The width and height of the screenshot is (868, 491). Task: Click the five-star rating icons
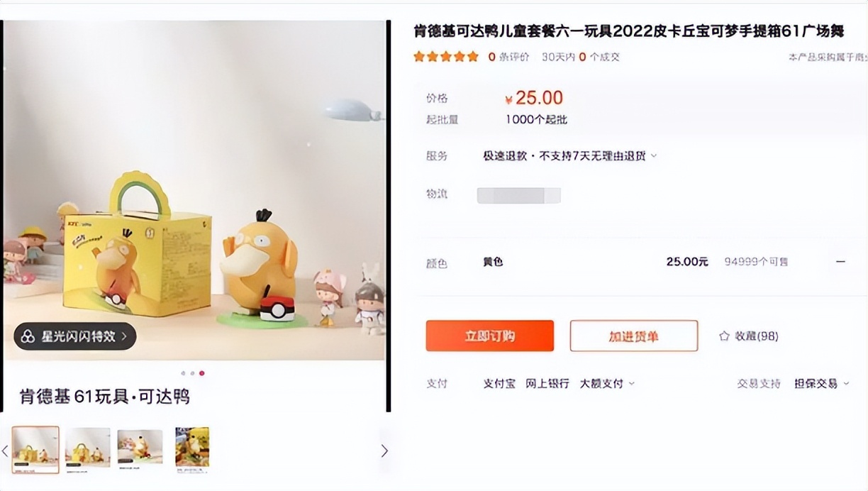click(x=446, y=57)
